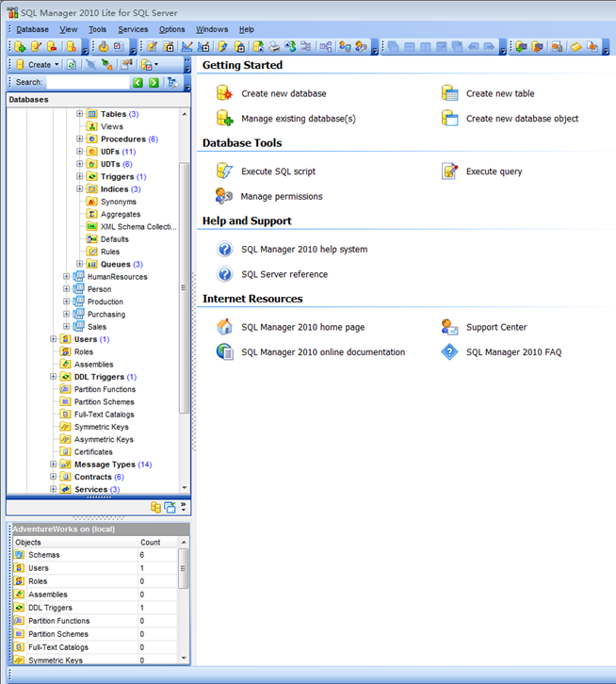Click the objects list scroll down arrow
Image resolution: width=616 pixels, height=684 pixels.
click(184, 658)
